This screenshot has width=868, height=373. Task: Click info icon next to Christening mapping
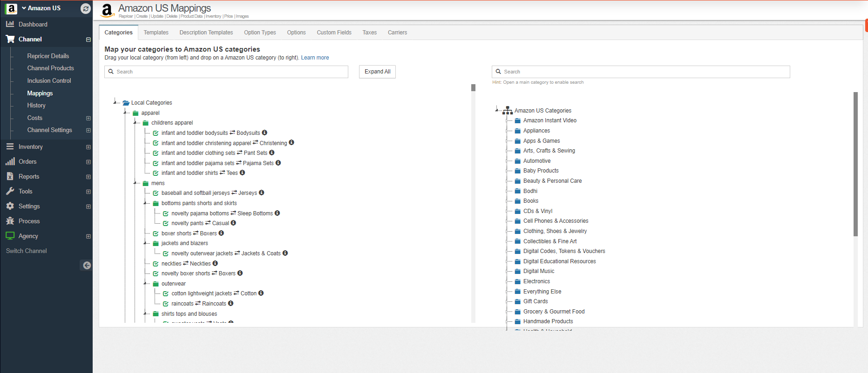coord(292,143)
